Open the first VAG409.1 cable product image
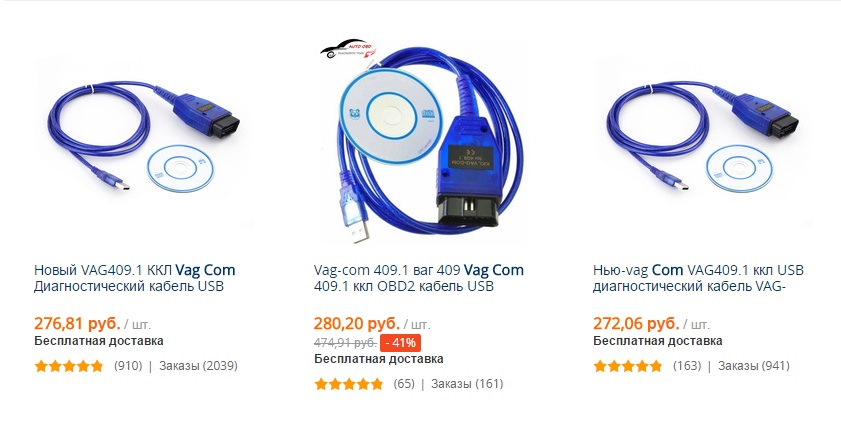The height and width of the screenshot is (437, 841). click(143, 138)
